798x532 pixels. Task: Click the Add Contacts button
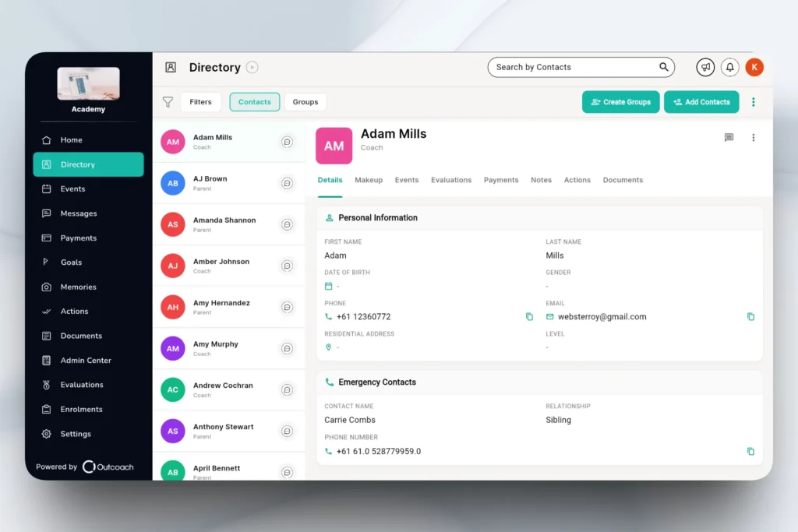tap(701, 102)
